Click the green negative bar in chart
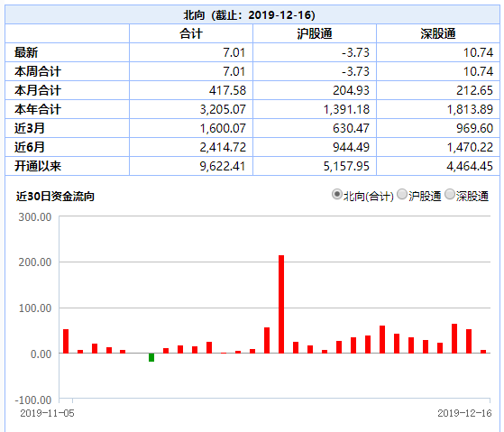 pos(151,357)
